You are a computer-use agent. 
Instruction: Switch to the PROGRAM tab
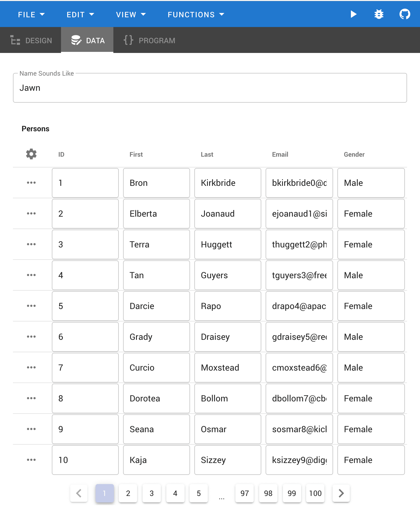149,40
